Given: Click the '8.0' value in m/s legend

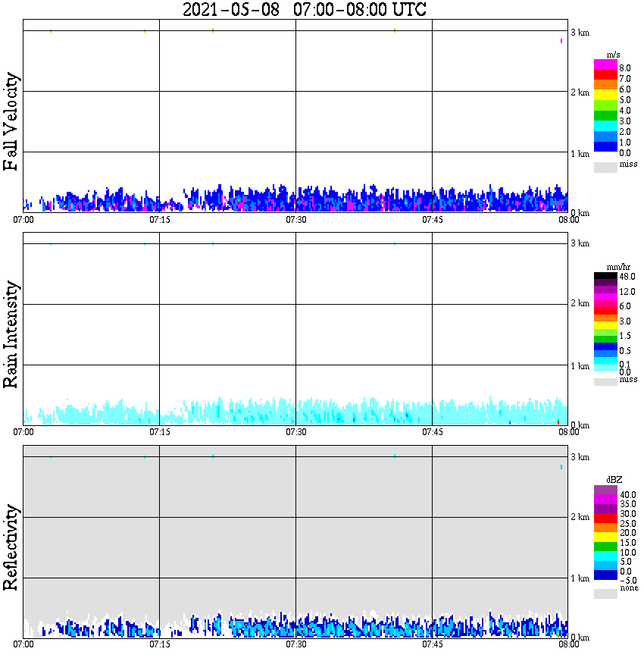Looking at the screenshot, I should point(625,68).
